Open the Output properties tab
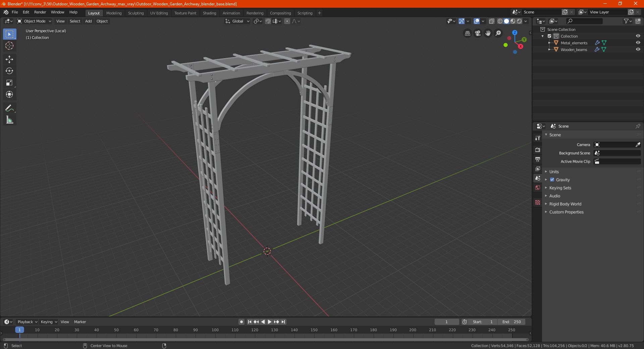The height and width of the screenshot is (349, 644). pos(538,159)
